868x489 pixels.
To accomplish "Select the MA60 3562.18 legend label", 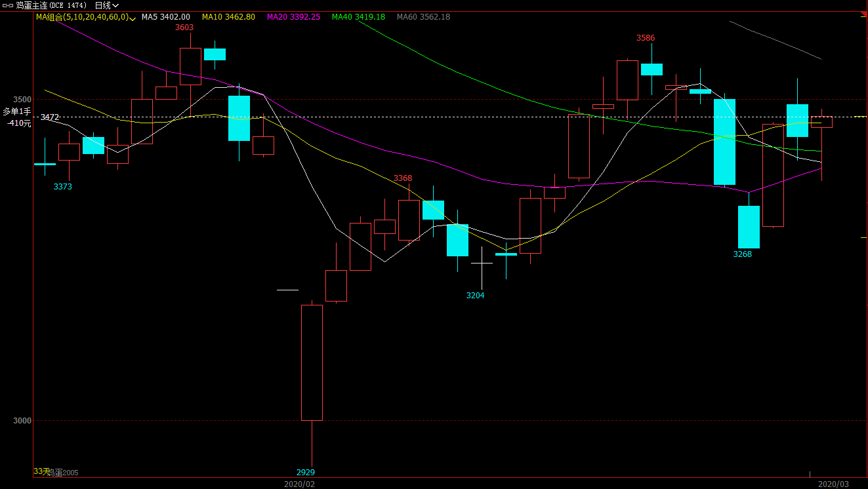I will click(x=423, y=17).
